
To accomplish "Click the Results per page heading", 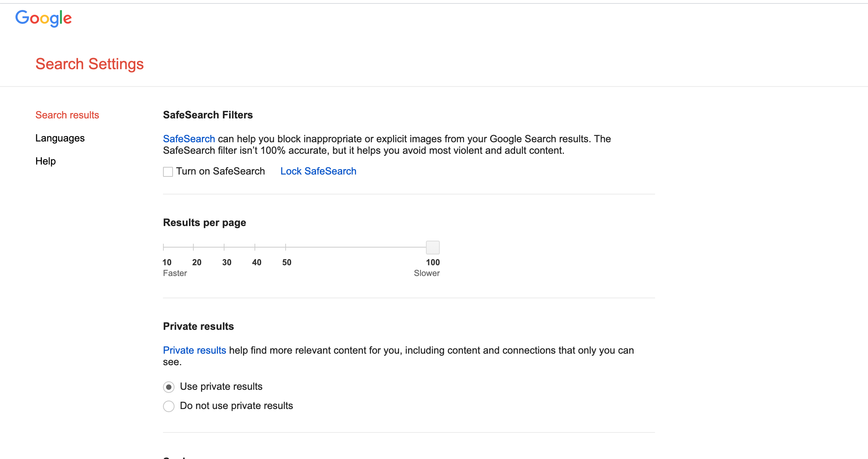I will pyautogui.click(x=205, y=223).
